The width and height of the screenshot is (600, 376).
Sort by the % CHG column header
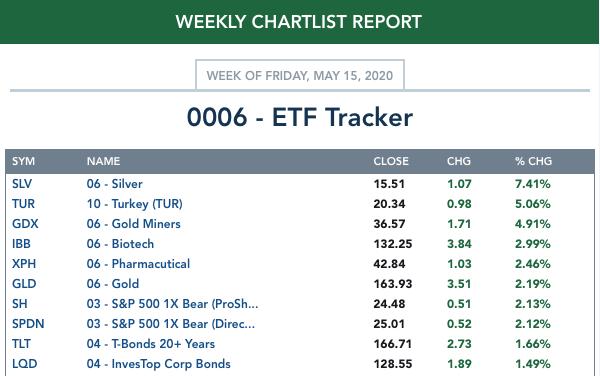(x=533, y=161)
